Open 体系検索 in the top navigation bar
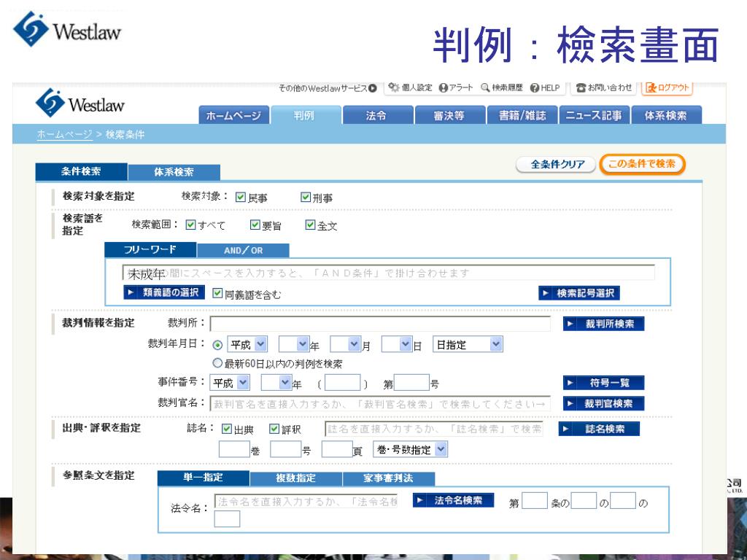The height and width of the screenshot is (560, 747). point(667,115)
